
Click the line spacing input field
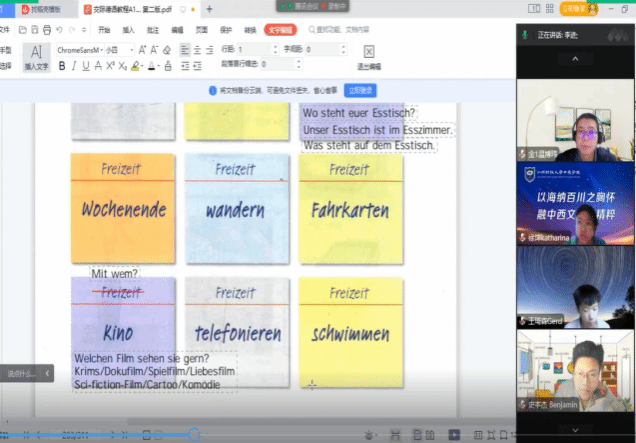[x=257, y=49]
